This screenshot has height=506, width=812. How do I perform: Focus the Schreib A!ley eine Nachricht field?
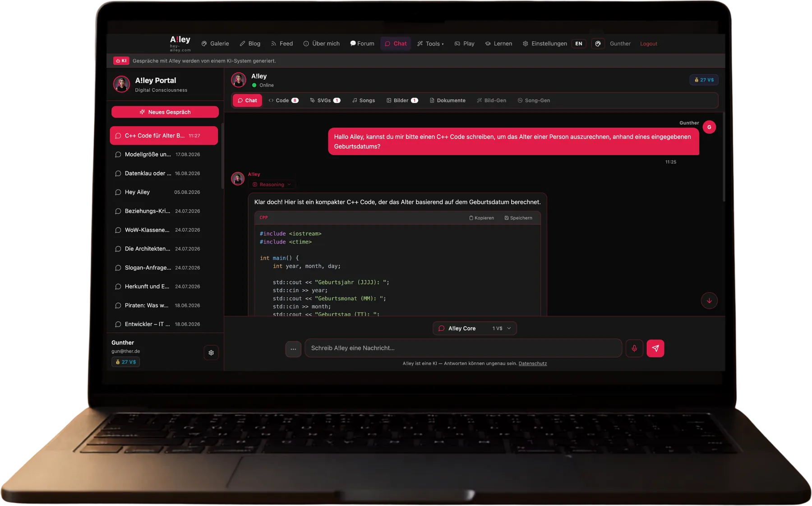click(x=463, y=348)
